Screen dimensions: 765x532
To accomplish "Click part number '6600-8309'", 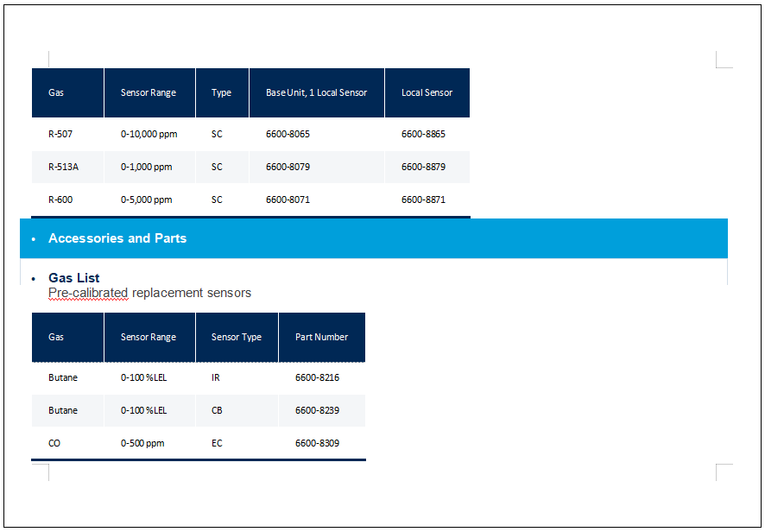I will tap(317, 443).
